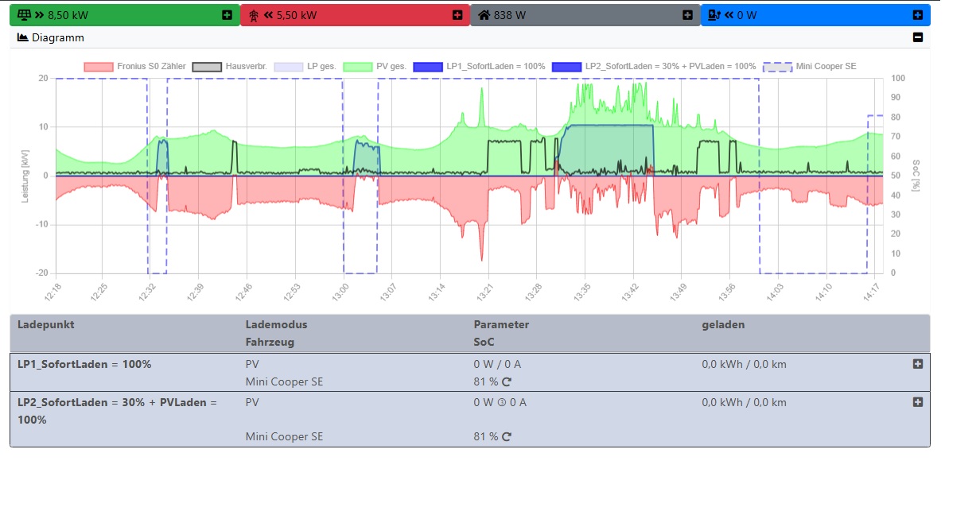
Task: Click 0,0 kWh / 0,0 km in LP1 row
Action: click(744, 364)
